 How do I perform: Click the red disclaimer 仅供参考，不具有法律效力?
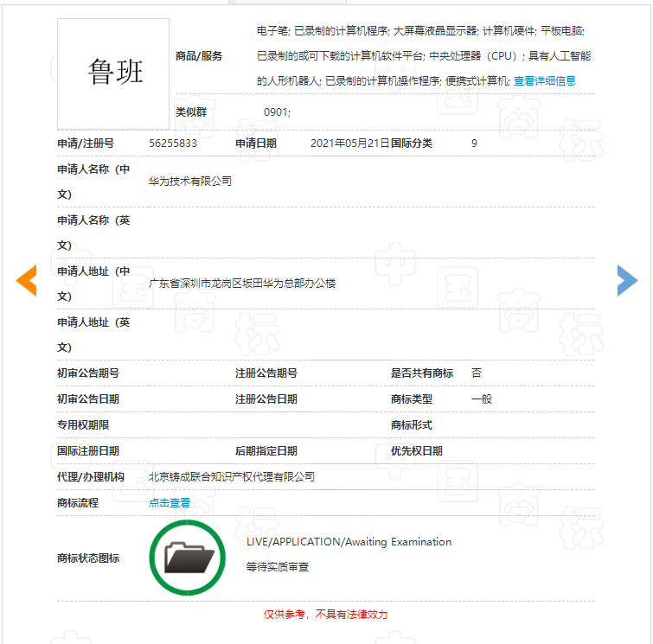click(326, 614)
